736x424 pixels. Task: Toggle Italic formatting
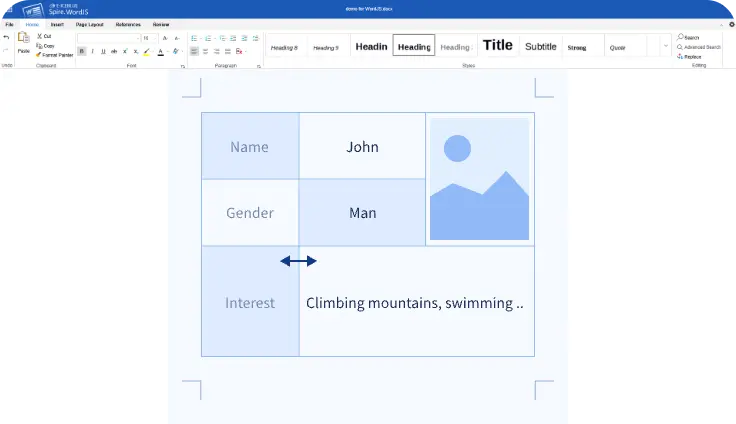(92, 51)
